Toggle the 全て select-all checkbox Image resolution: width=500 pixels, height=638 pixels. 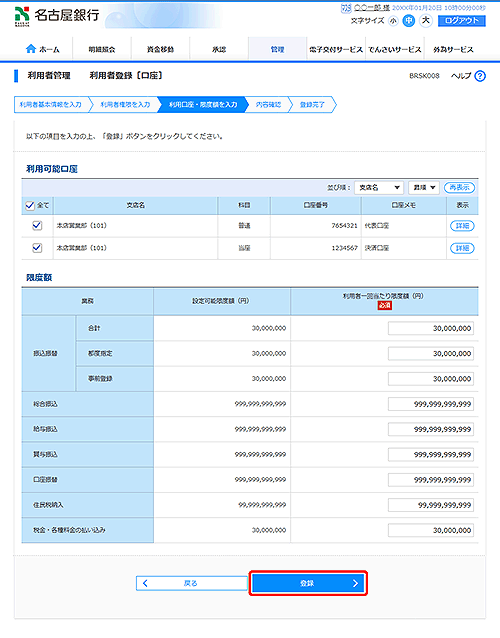click(x=30, y=205)
